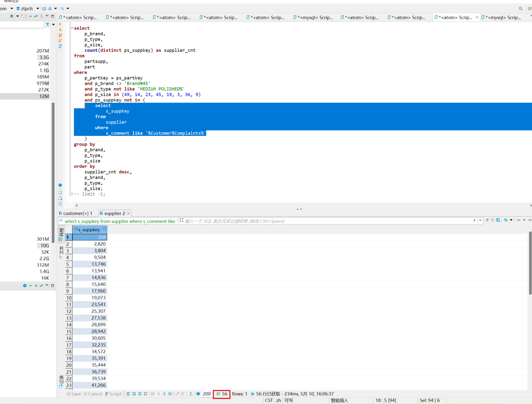Select the s_suppkey column header
The height and width of the screenshot is (404, 532).
[89, 230]
